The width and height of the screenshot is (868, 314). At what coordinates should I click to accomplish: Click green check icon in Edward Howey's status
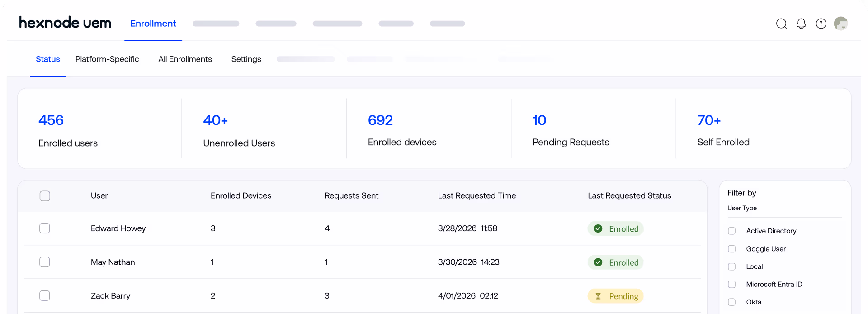click(598, 228)
